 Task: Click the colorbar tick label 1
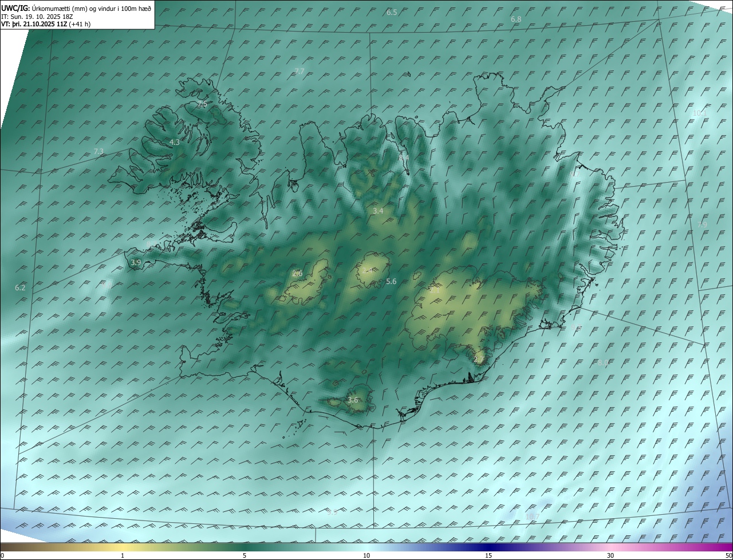tap(123, 555)
